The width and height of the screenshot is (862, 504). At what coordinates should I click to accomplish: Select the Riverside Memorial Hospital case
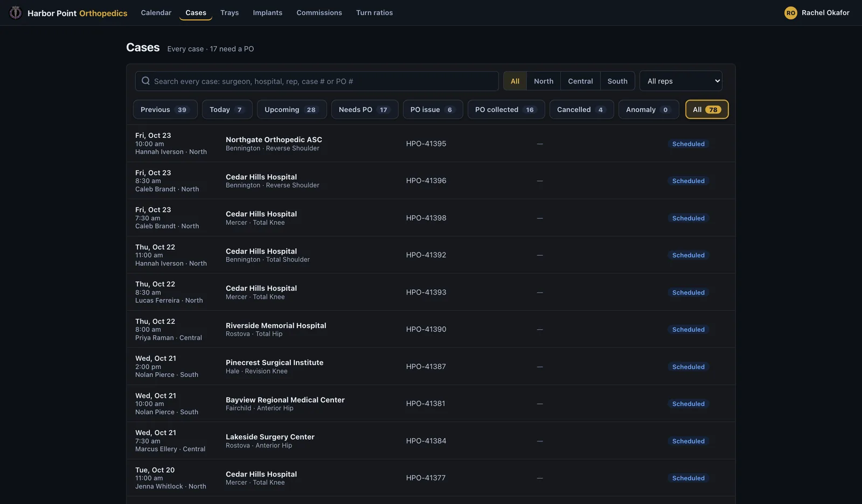[431, 329]
